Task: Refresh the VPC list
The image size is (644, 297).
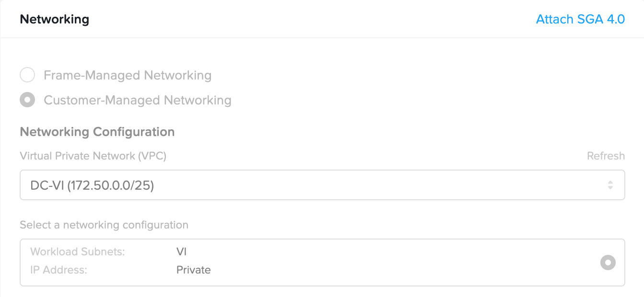Action: [606, 156]
